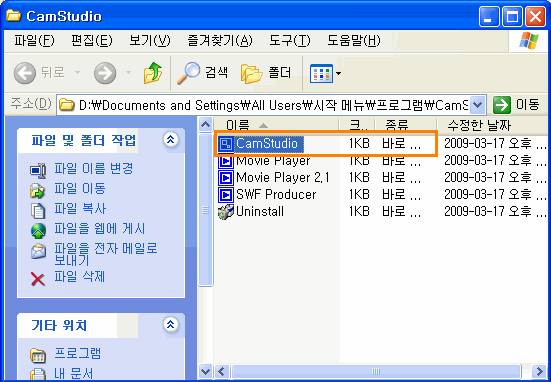551x382 pixels.
Task: Open the 도구(T) menu
Action: 290,40
